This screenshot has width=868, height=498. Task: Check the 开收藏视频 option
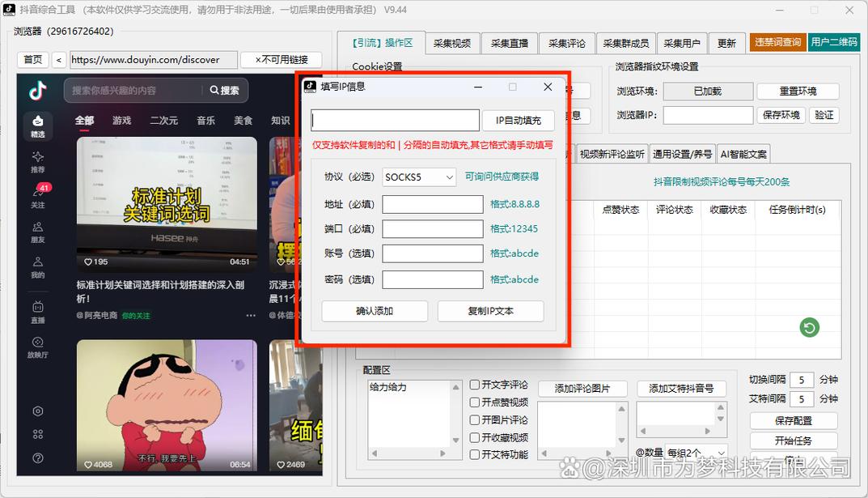[475, 437]
